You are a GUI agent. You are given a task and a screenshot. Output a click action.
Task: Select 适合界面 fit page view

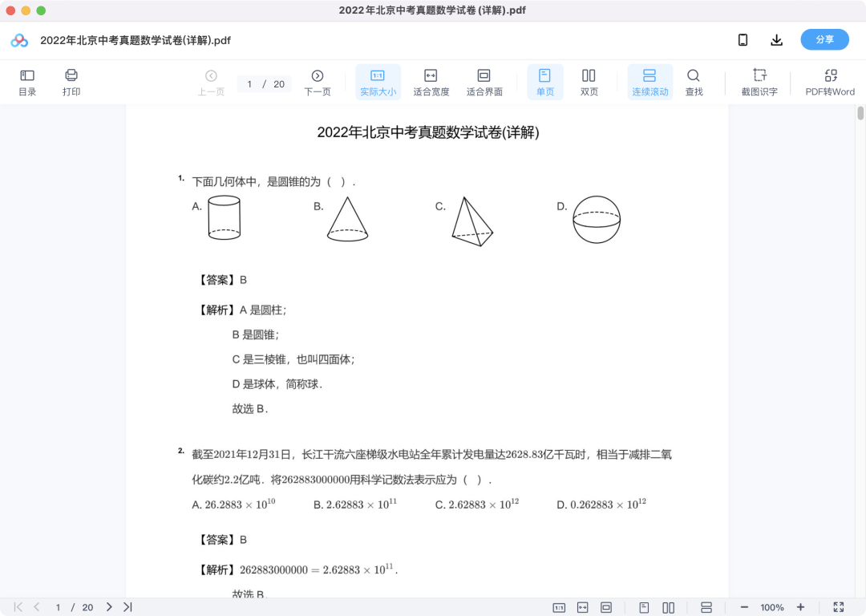pos(484,83)
